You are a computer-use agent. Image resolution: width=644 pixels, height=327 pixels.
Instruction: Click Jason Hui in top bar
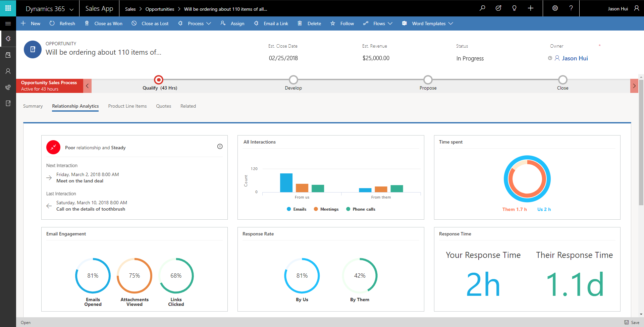pyautogui.click(x=618, y=9)
